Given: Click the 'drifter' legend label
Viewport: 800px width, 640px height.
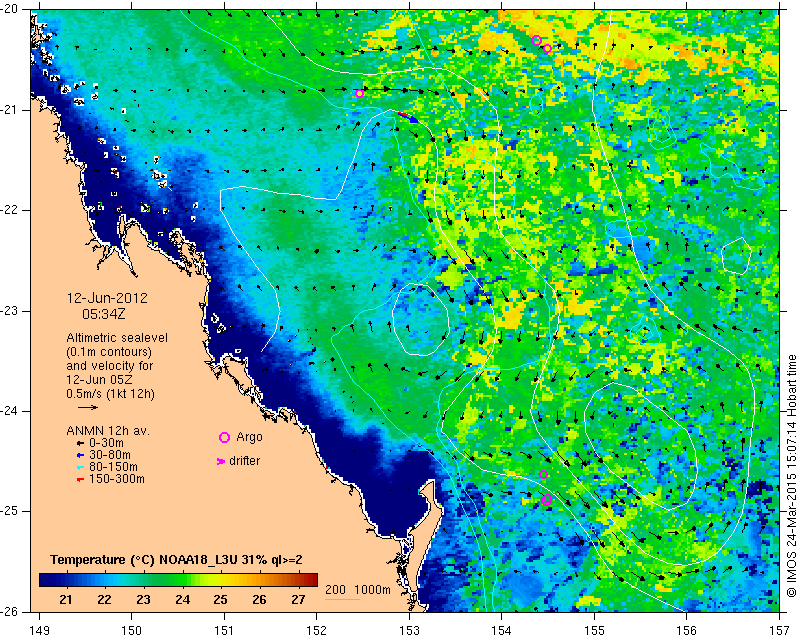Looking at the screenshot, I should [x=244, y=461].
